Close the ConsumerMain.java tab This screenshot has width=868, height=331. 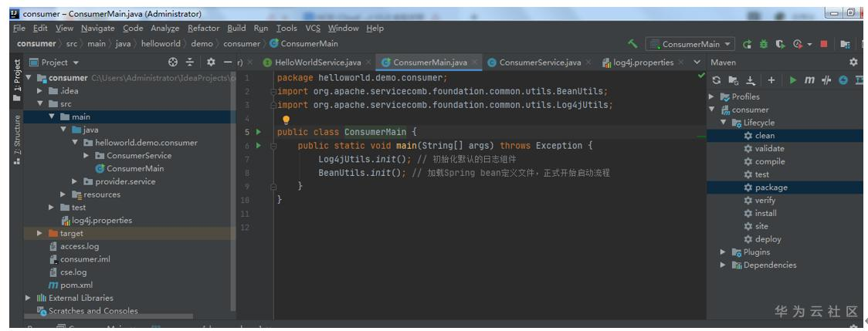(476, 62)
